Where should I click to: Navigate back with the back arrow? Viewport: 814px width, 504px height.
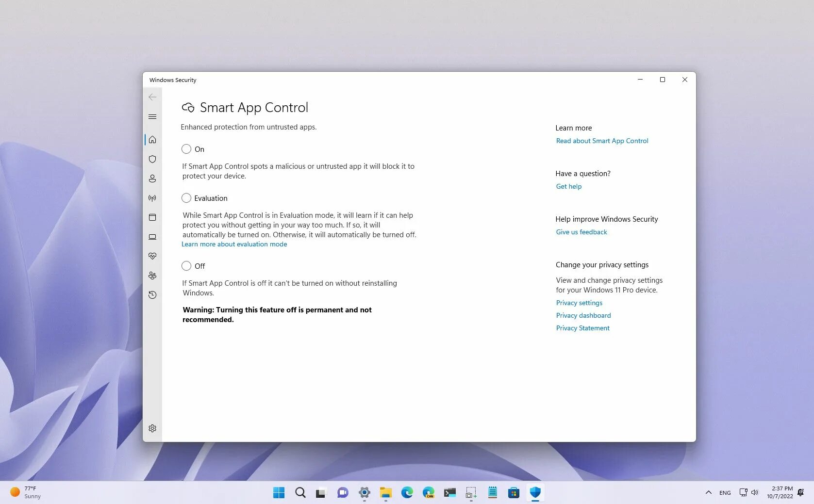click(x=152, y=97)
